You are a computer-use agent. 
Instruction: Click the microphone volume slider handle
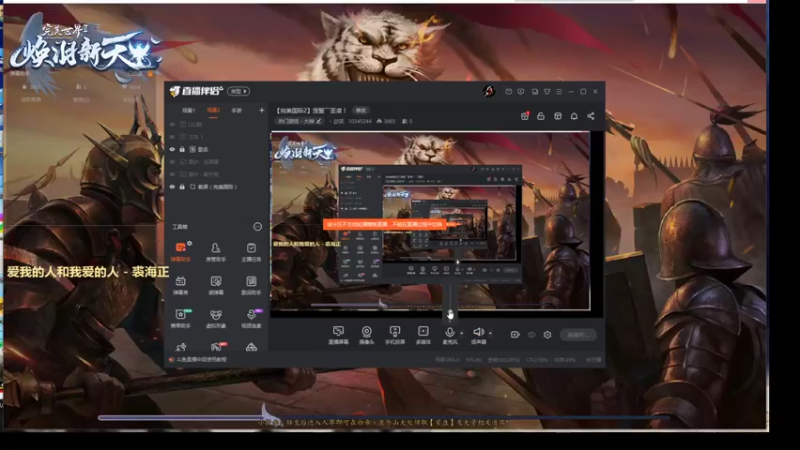coord(450,314)
